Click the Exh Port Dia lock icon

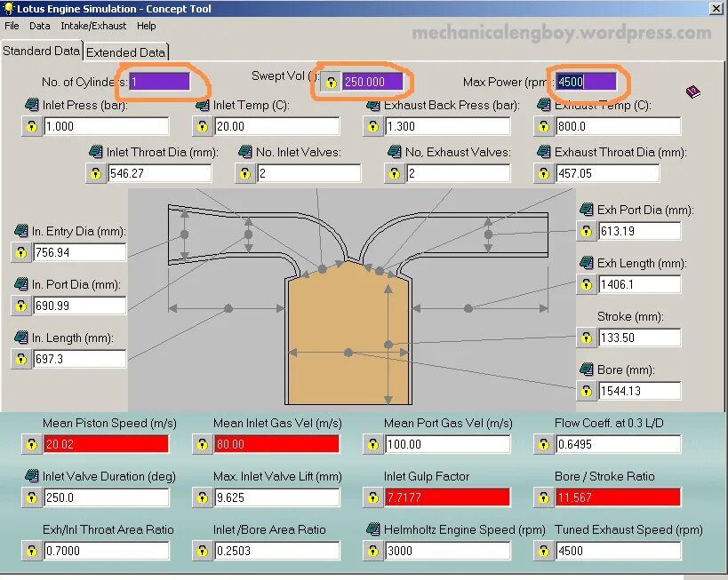click(587, 231)
